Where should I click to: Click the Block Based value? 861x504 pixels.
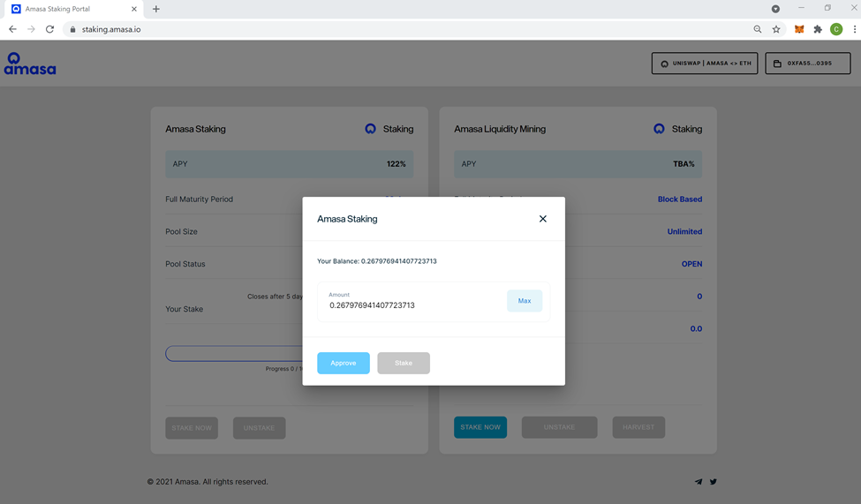click(x=680, y=199)
